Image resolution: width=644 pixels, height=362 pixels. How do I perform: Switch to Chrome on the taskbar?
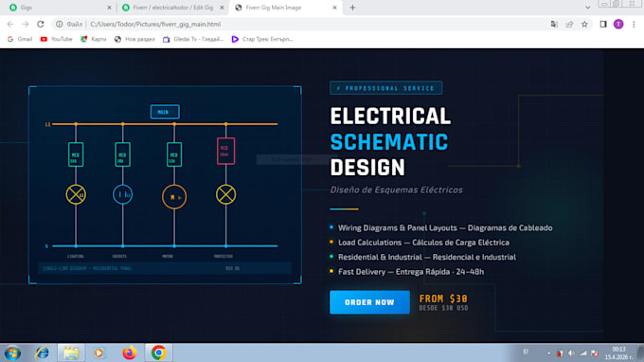pyautogui.click(x=158, y=353)
